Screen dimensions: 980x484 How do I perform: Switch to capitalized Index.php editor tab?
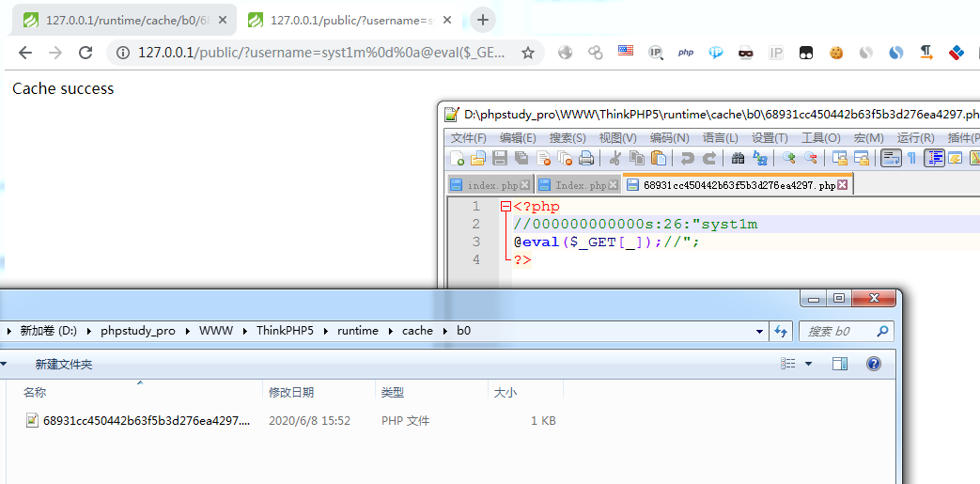579,185
